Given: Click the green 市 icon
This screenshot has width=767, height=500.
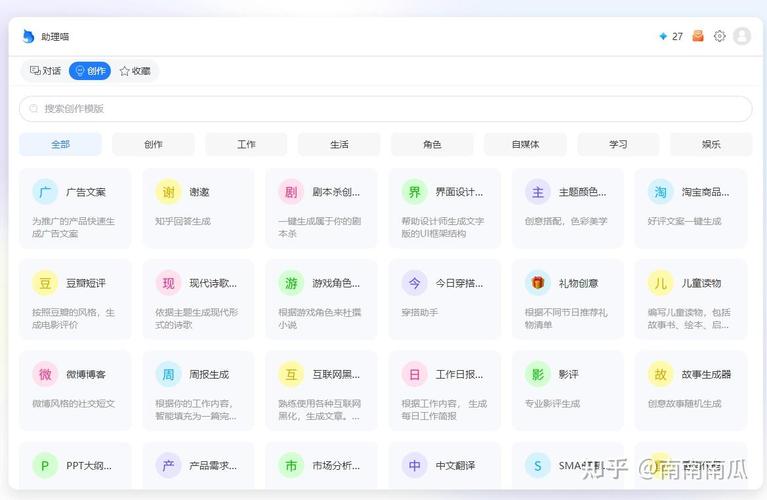Looking at the screenshot, I should 292,465.
